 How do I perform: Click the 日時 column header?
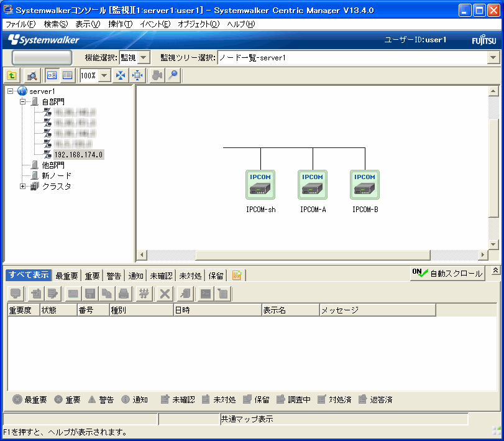click(x=218, y=310)
